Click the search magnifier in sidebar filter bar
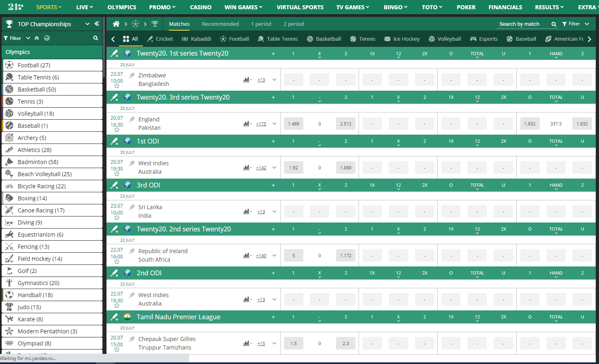 (x=96, y=38)
